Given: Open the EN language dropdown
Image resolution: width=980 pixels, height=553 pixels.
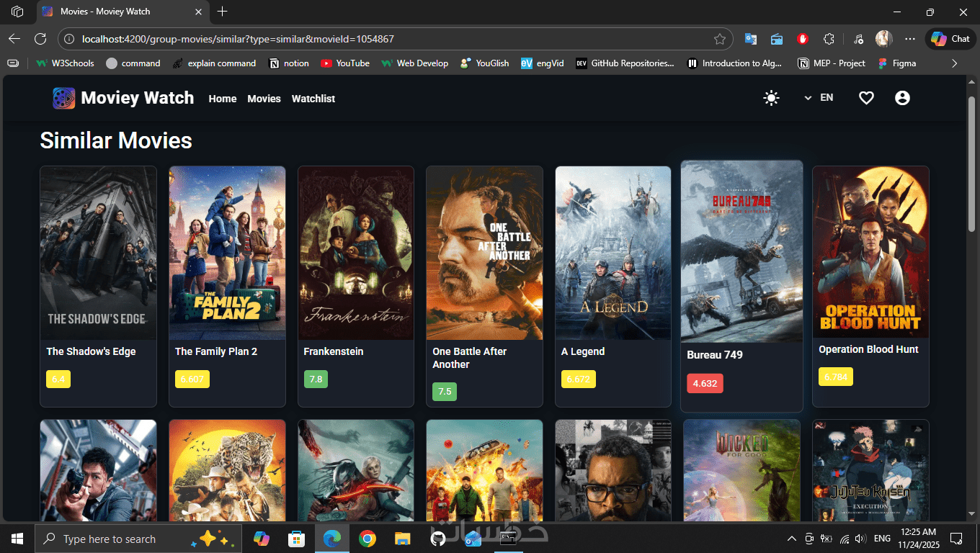Looking at the screenshot, I should pyautogui.click(x=819, y=97).
